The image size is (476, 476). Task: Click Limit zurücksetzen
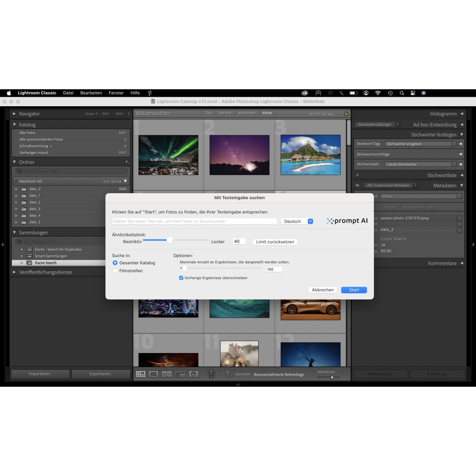[x=275, y=242]
